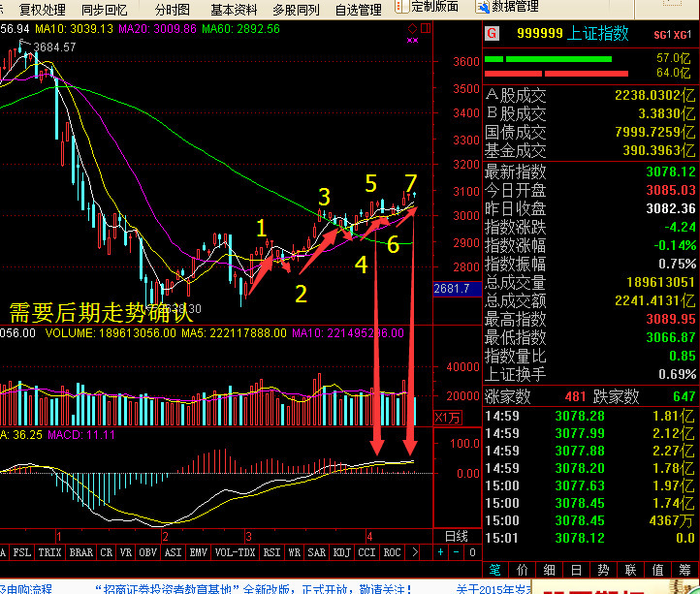Zoom out chart with minus button
Viewport: 700px width, 594px height.
point(456,552)
